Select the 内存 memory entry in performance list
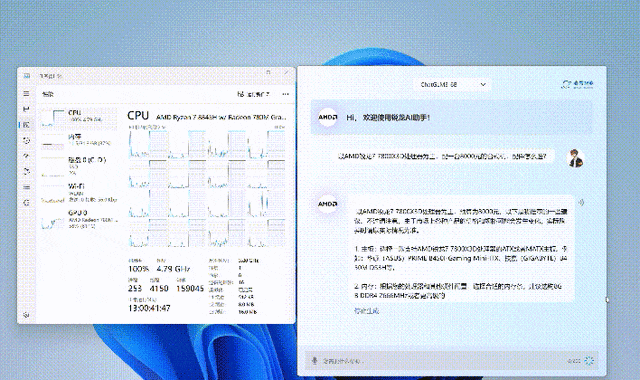Screen dimensions: 640x380 (x=79, y=140)
